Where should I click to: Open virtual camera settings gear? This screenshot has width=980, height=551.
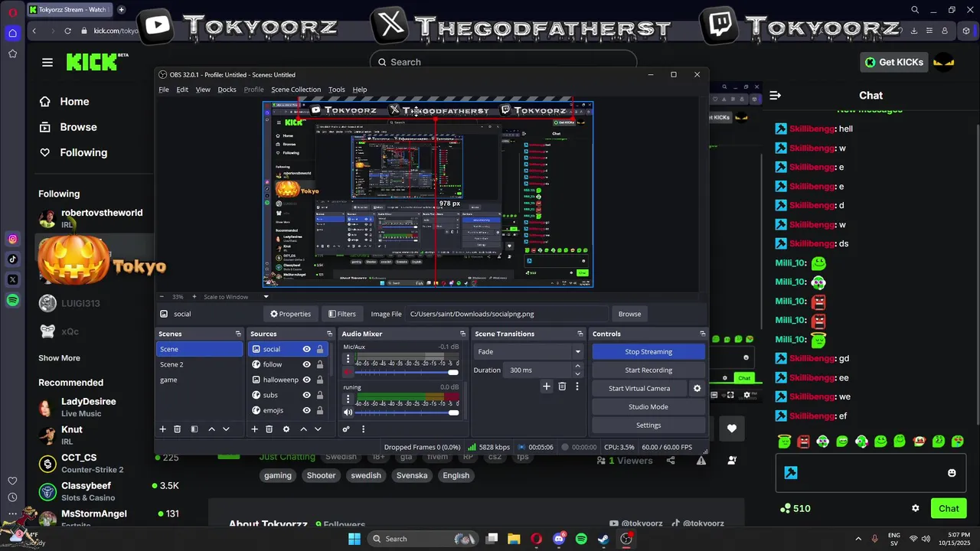tap(697, 389)
